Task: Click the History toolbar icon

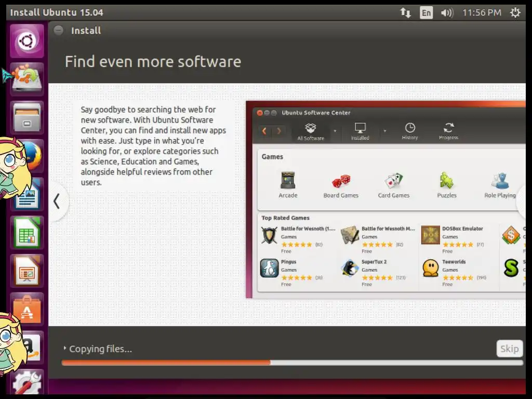Action: coord(410,131)
